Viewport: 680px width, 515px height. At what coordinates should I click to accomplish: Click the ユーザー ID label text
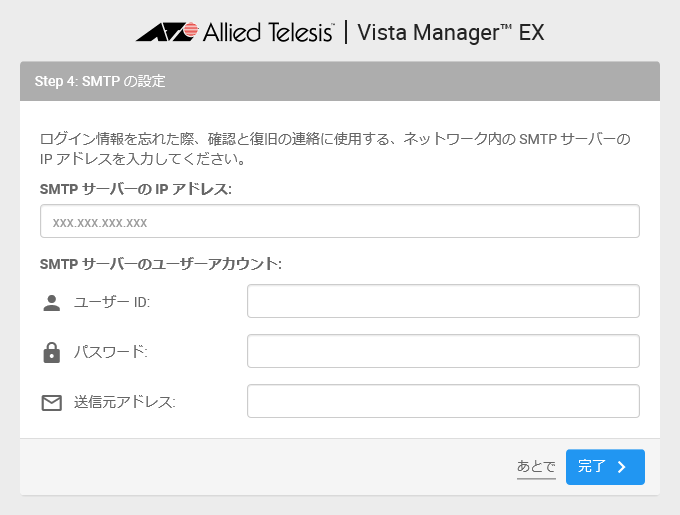112,302
